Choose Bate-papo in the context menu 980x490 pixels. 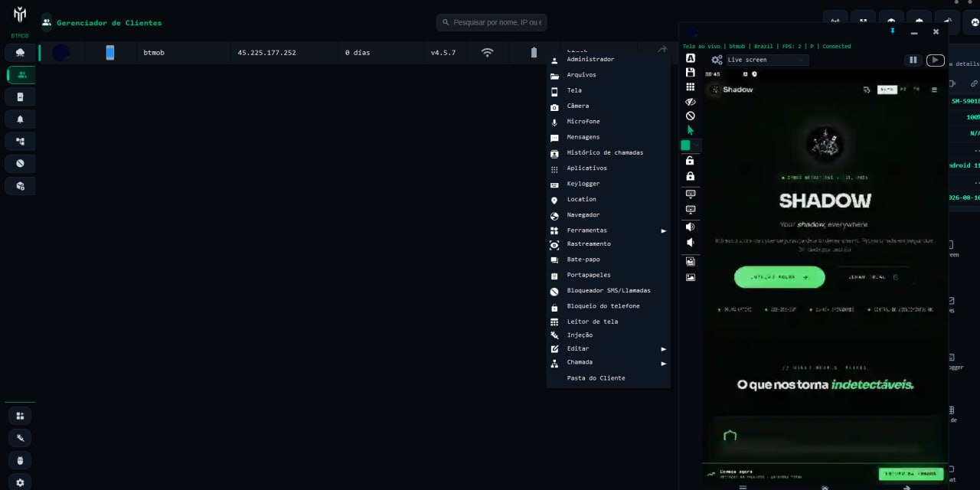click(x=609, y=260)
